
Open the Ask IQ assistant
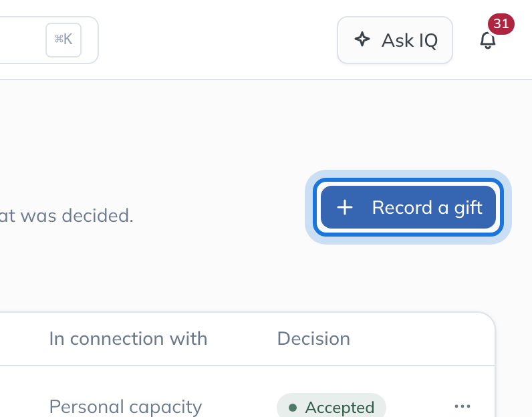394,40
